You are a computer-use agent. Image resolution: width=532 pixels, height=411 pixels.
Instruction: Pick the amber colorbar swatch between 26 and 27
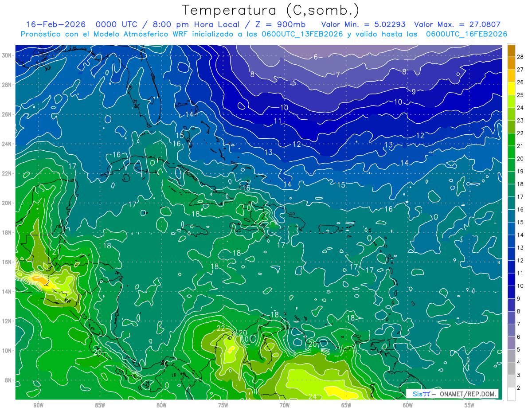tap(511, 76)
